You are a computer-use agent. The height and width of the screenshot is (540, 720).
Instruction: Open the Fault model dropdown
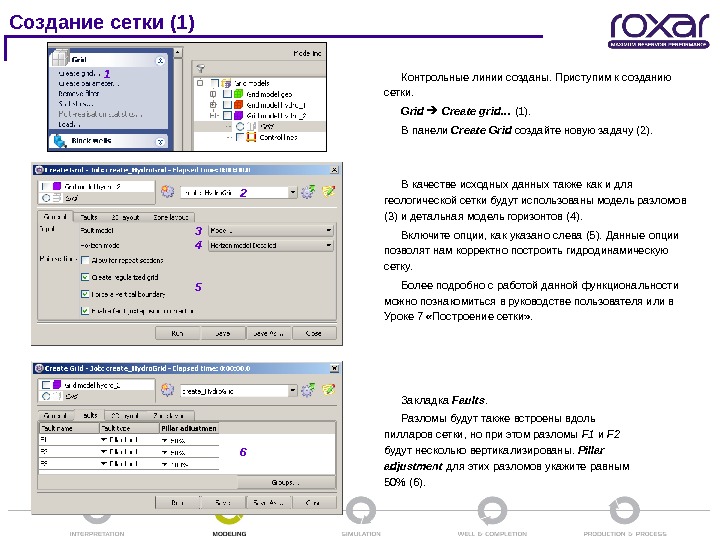pos(271,231)
